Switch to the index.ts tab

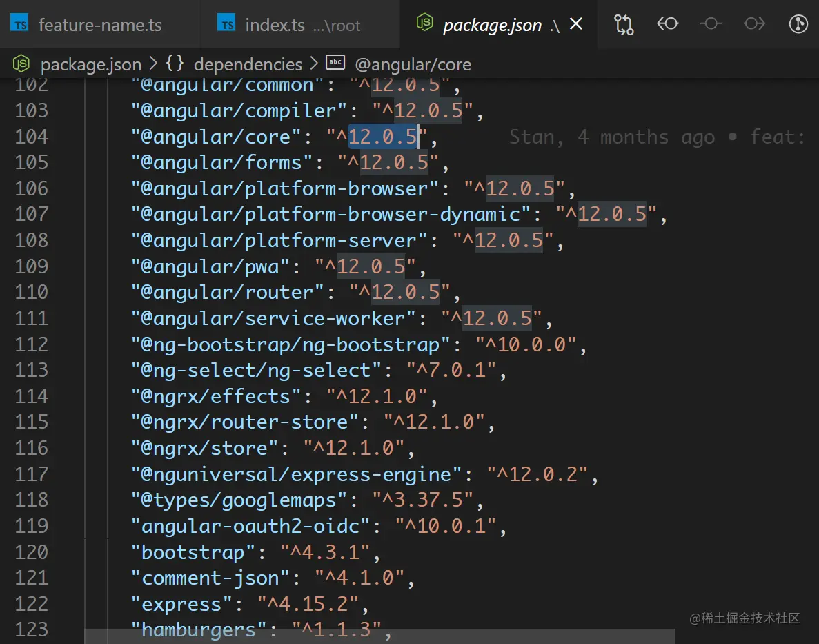coord(277,24)
